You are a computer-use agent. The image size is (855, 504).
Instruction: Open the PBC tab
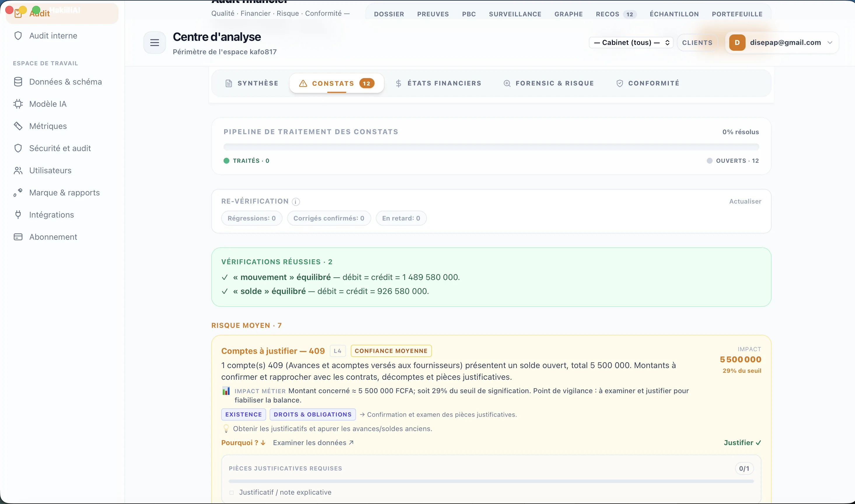coord(469,14)
